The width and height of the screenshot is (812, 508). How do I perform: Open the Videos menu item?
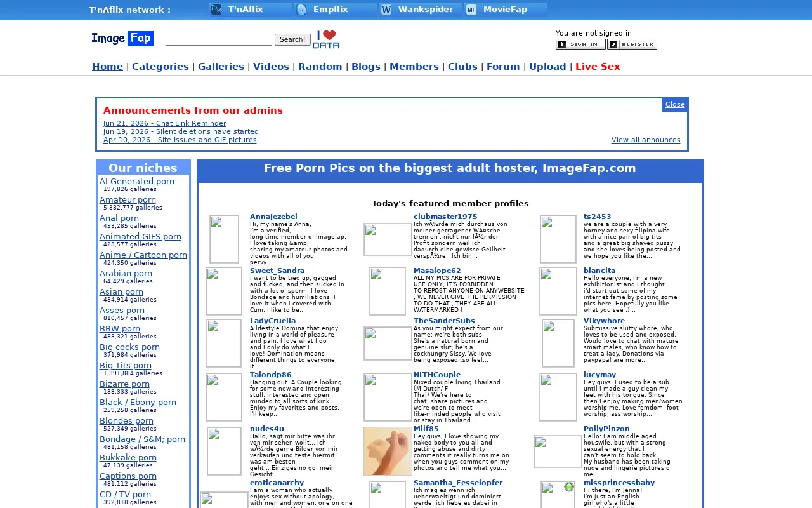coord(271,67)
